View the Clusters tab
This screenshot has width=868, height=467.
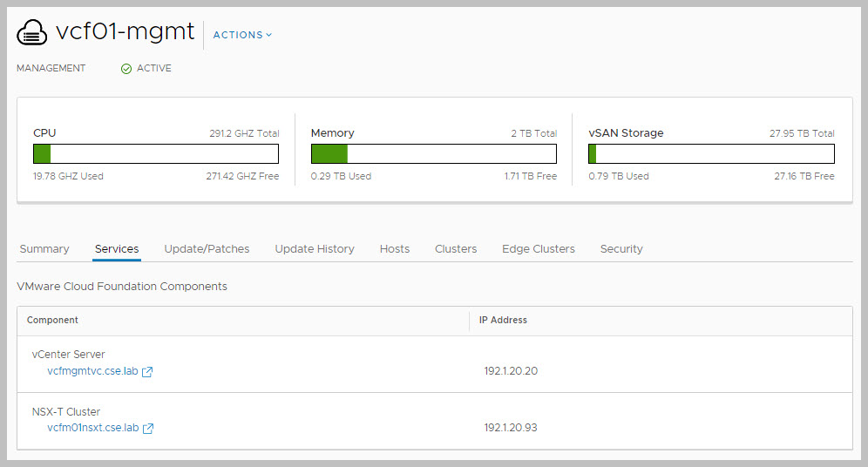pyautogui.click(x=456, y=249)
